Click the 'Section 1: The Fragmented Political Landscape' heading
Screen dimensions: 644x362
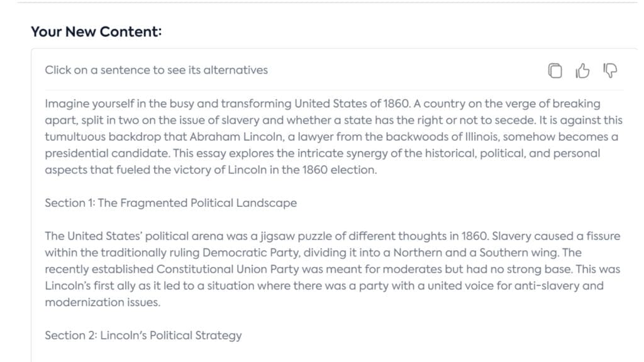click(171, 203)
